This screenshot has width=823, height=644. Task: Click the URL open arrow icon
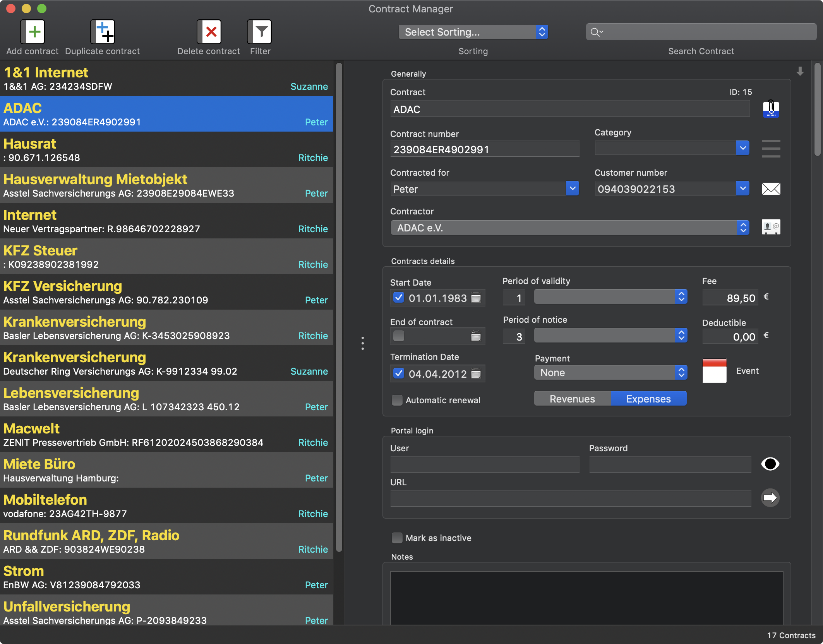tap(770, 498)
